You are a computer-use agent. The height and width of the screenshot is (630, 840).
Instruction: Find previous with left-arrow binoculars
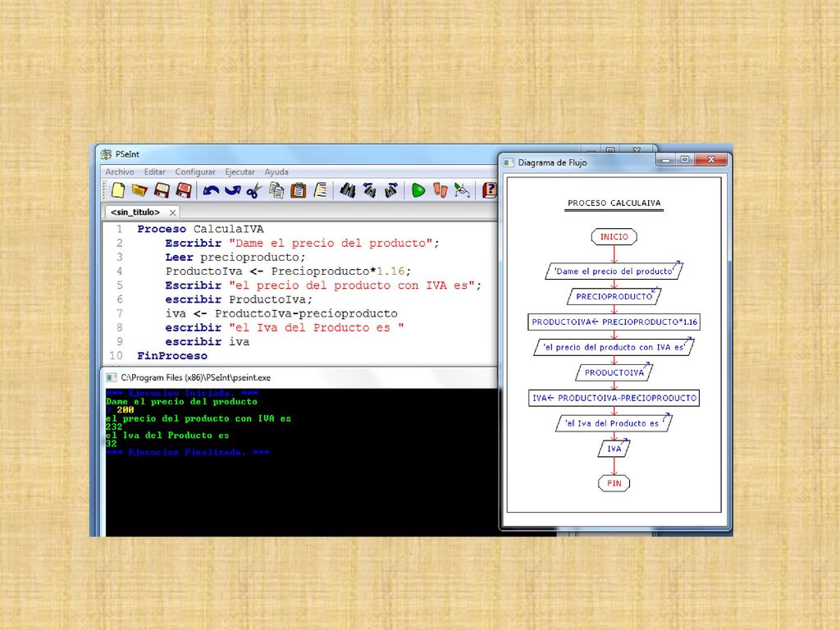click(x=370, y=190)
